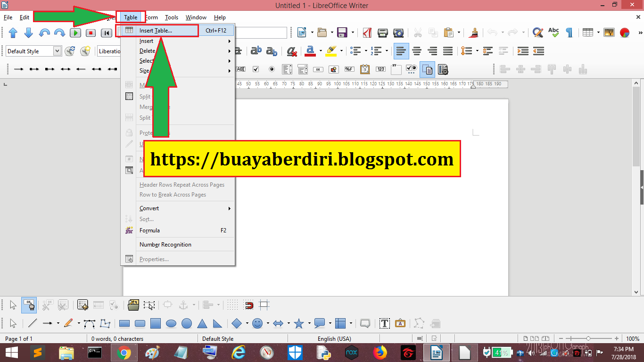
Task: Toggle formatting marks pilcrow icon
Action: (x=569, y=33)
